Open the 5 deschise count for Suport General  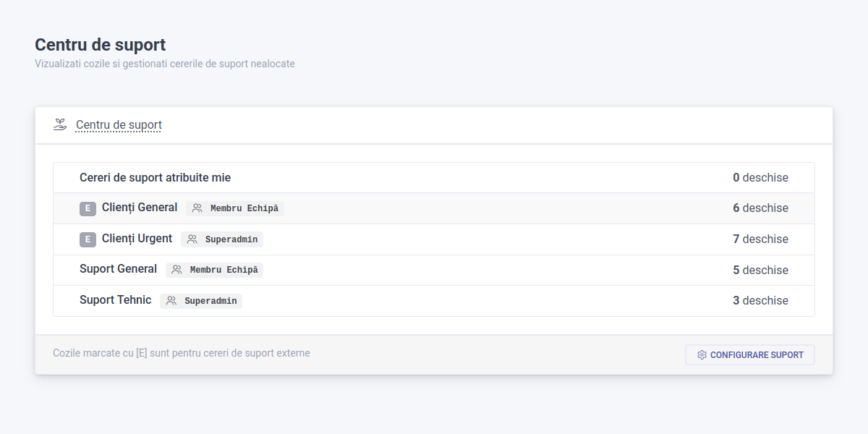[760, 269]
